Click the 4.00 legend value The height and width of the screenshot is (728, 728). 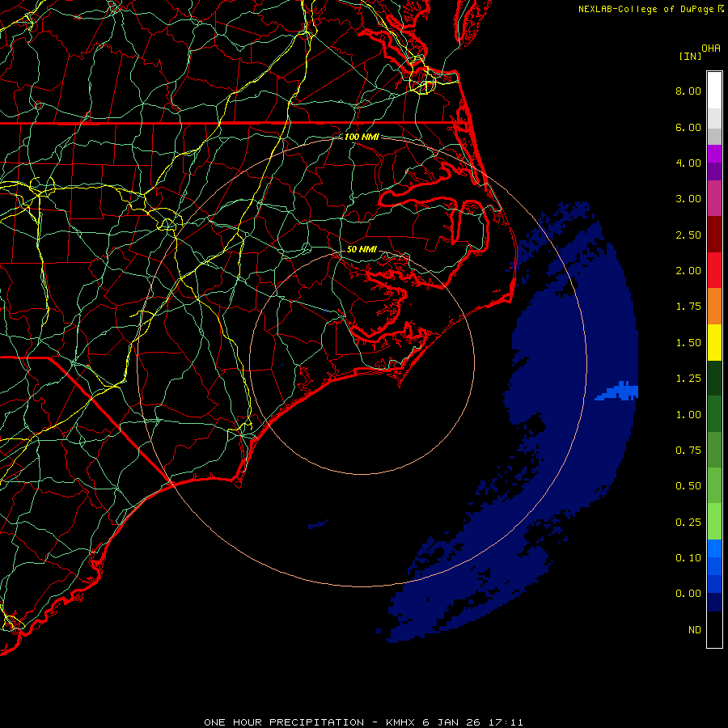coord(688,163)
